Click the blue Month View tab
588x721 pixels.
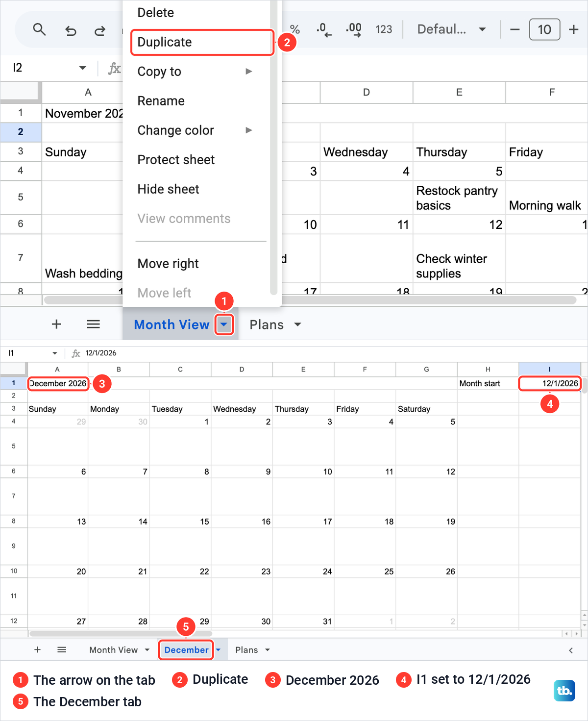pos(171,324)
